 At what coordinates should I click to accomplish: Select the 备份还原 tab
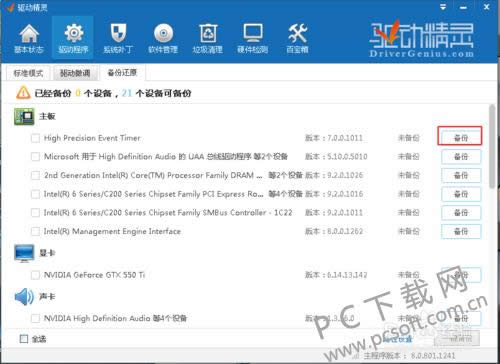[122, 72]
